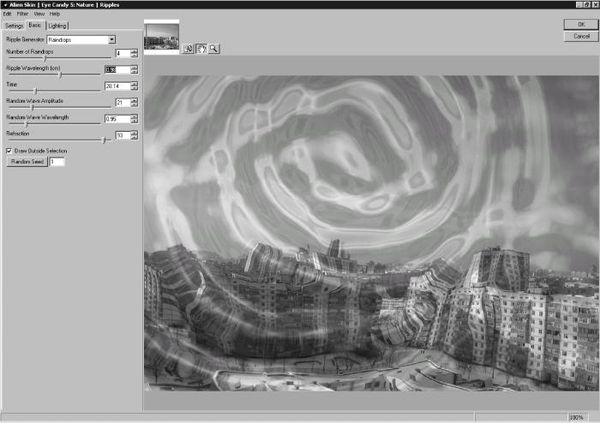Open the Edit menu
600x423 pixels.
(x=7, y=14)
